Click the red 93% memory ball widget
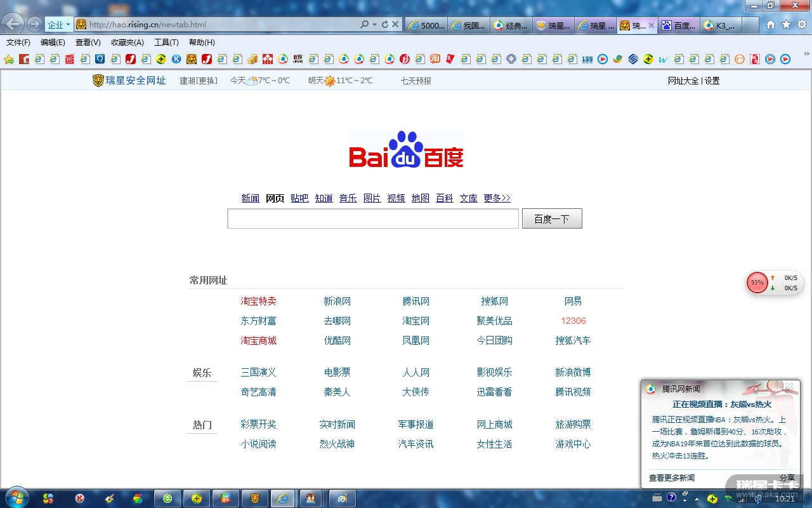Viewport: 812px width, 508px height. click(757, 283)
